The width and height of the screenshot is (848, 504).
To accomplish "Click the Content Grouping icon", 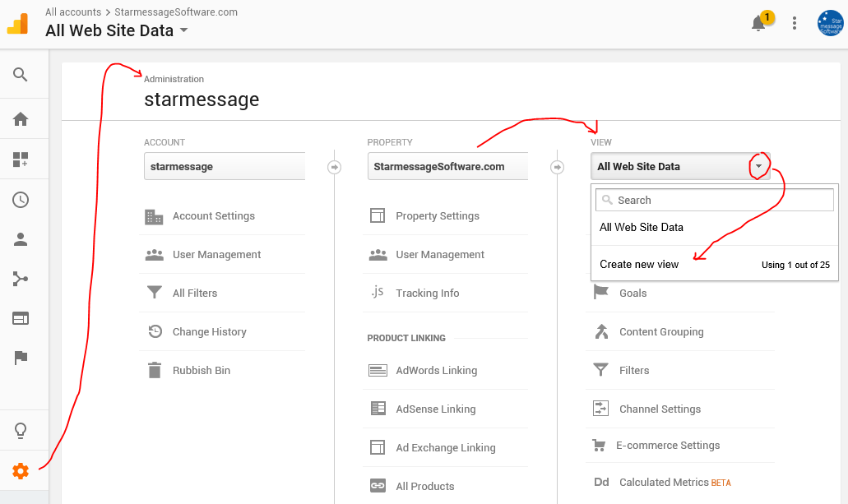I will pyautogui.click(x=601, y=331).
